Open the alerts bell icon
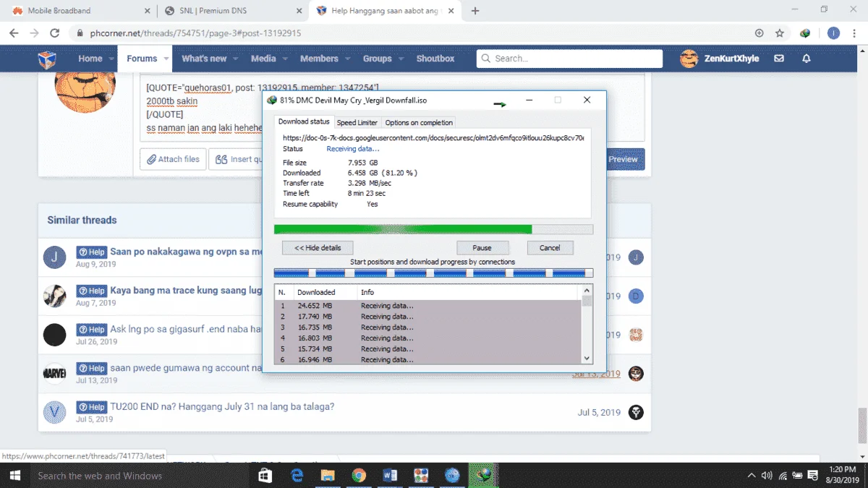The height and width of the screenshot is (488, 868). (807, 59)
